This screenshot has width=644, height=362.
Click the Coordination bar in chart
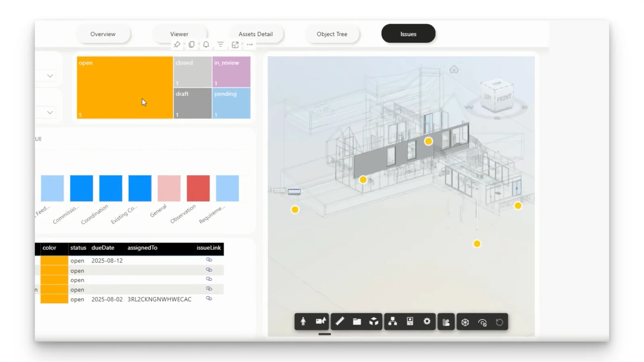pos(111,188)
